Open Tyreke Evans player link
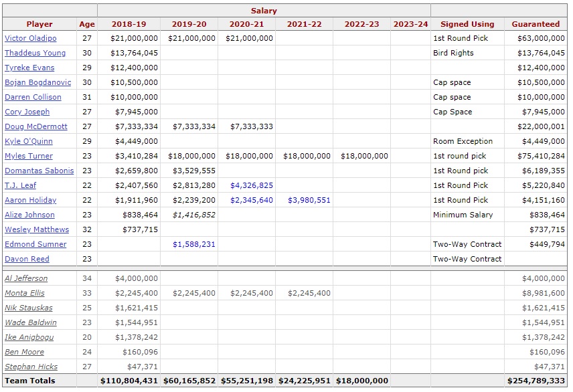 [29, 68]
